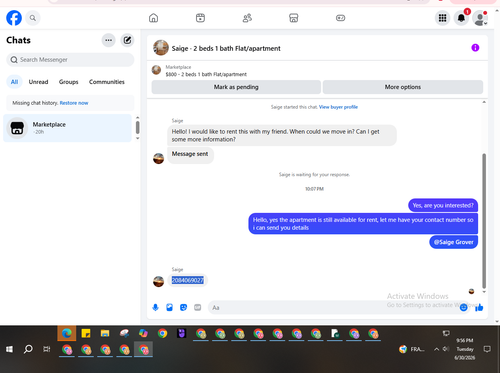
Task: Open the Friends icon in top navigation
Action: coord(247,18)
